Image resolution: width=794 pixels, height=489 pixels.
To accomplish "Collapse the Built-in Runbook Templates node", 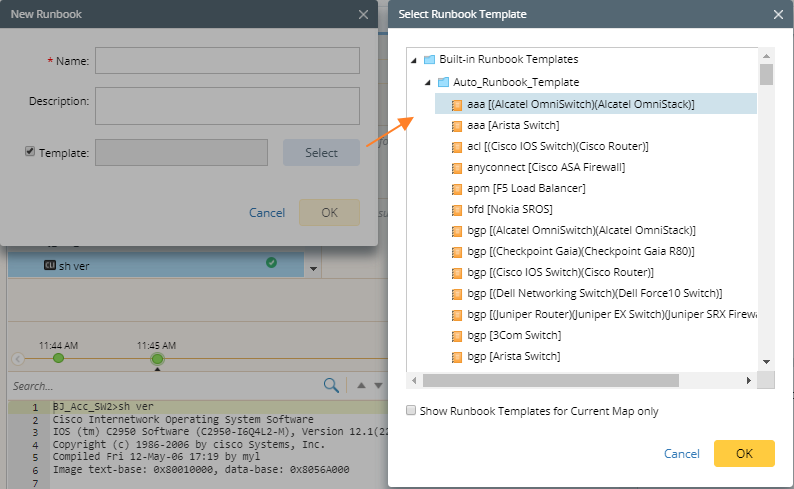I will pos(414,60).
